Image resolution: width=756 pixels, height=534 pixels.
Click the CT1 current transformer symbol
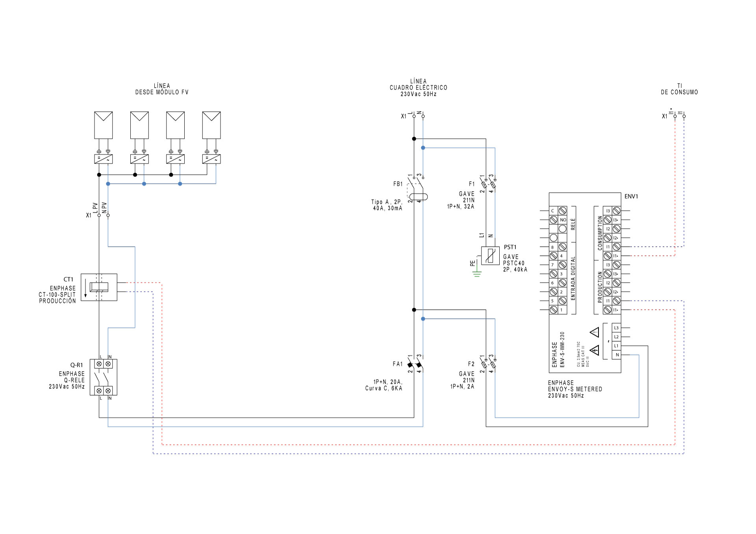(x=99, y=287)
